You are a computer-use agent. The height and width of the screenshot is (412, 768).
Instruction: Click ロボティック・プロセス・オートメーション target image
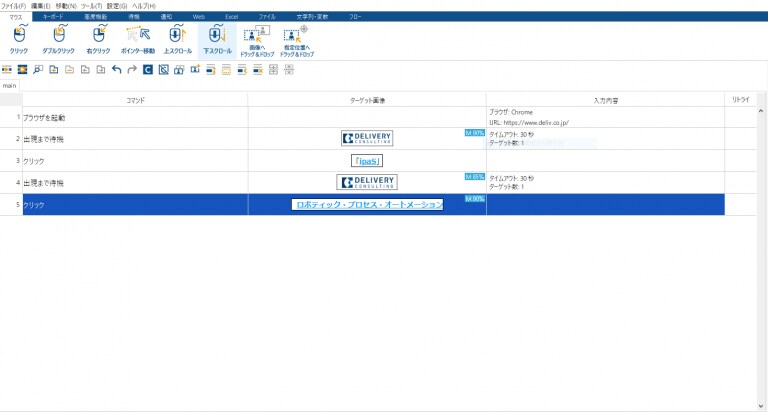click(x=367, y=204)
